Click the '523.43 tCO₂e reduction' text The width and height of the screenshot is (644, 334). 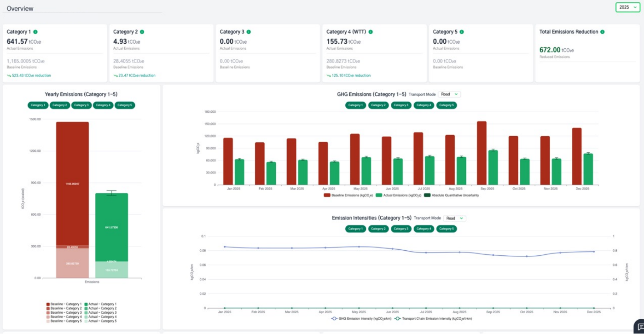tap(31, 75)
